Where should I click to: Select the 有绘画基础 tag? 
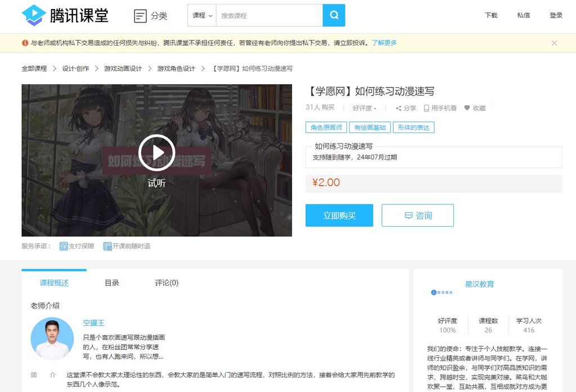point(370,128)
